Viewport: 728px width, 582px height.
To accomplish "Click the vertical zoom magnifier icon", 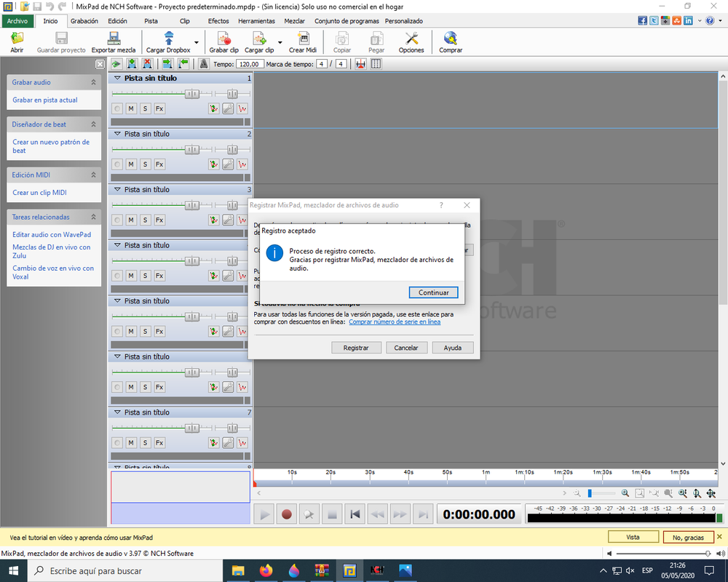I will coord(697,493).
